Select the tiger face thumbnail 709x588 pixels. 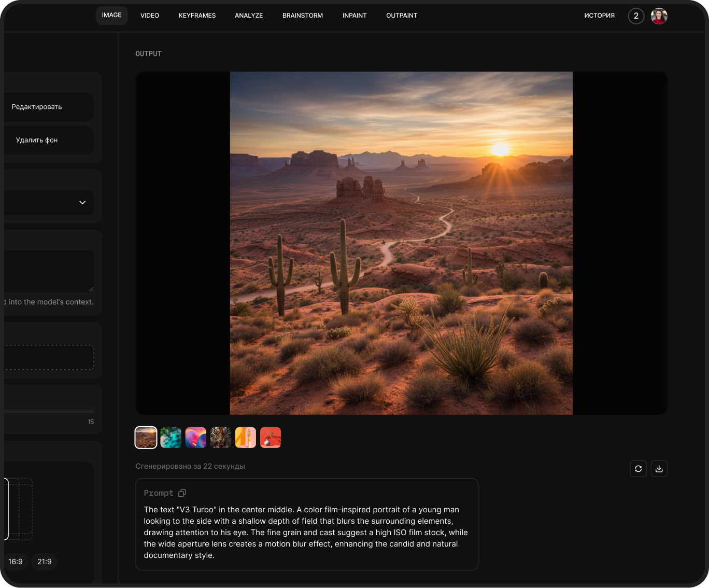(221, 438)
